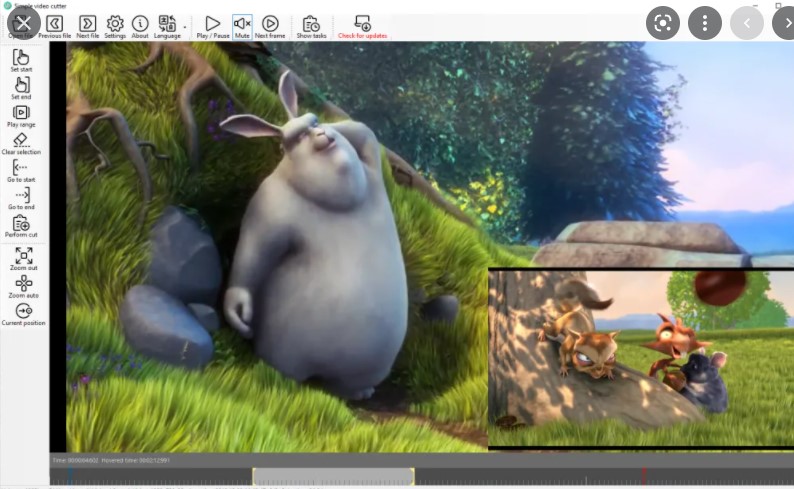Click the highlighted selection range on timeline

(x=333, y=476)
